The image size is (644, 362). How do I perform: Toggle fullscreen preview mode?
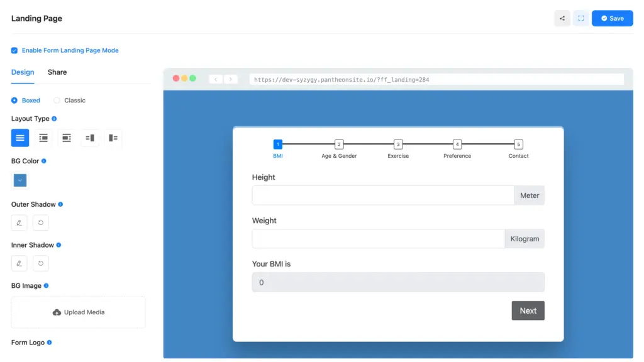pyautogui.click(x=580, y=18)
